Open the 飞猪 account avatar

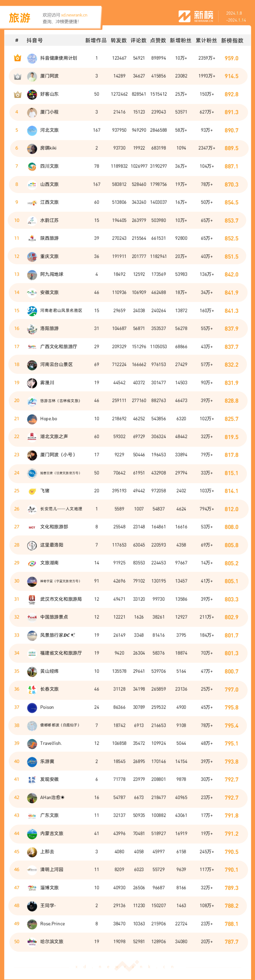(32, 491)
